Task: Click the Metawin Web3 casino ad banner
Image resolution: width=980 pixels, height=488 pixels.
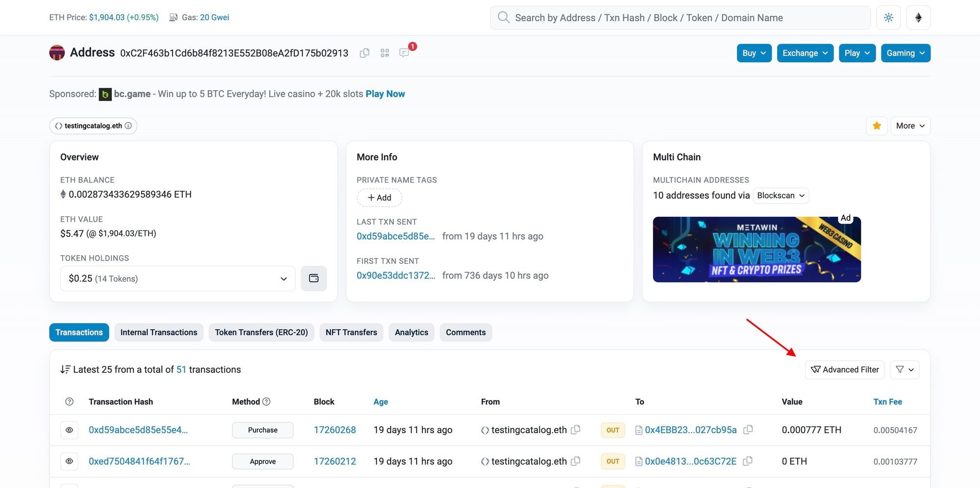Action: [757, 249]
